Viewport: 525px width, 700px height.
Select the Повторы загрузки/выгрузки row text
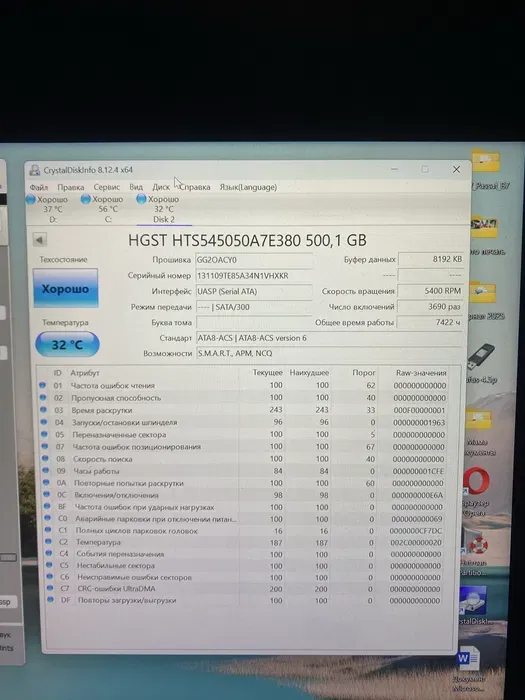(127, 600)
